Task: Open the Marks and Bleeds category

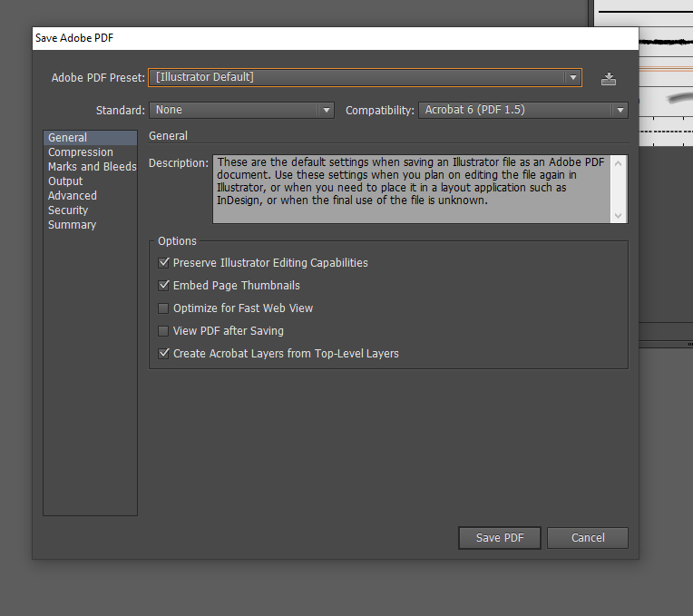Action: pyautogui.click(x=92, y=167)
